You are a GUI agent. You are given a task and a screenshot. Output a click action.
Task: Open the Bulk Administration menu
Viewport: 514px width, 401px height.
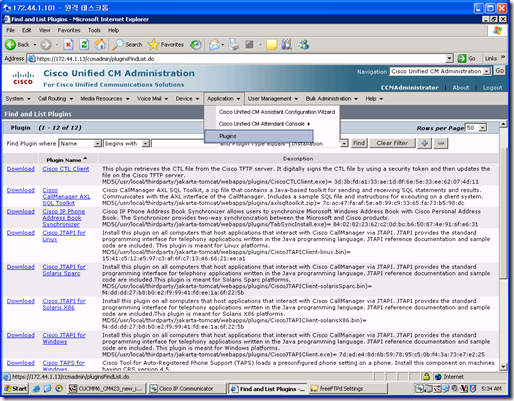tap(332, 99)
